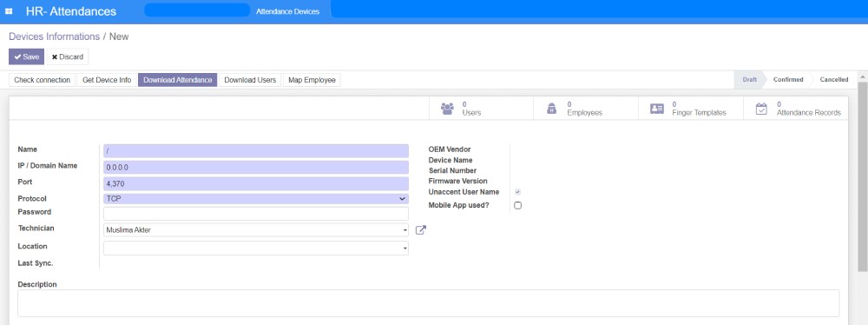The height and width of the screenshot is (325, 868).
Task: Click the Last Sync. label
Action: point(36,263)
